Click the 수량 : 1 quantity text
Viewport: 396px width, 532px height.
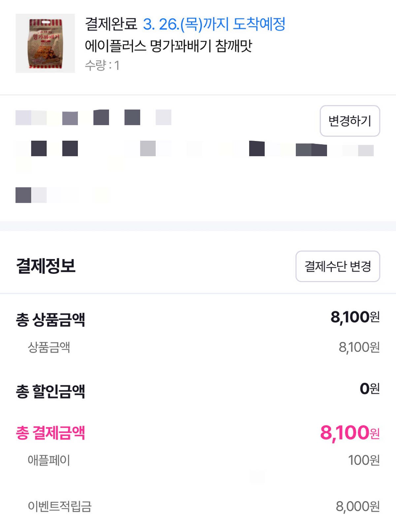tap(102, 65)
